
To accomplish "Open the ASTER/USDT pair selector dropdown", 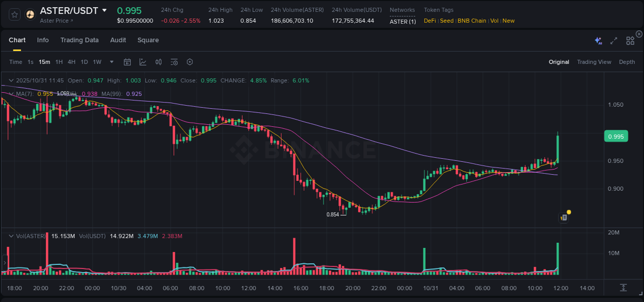I will click(x=106, y=10).
